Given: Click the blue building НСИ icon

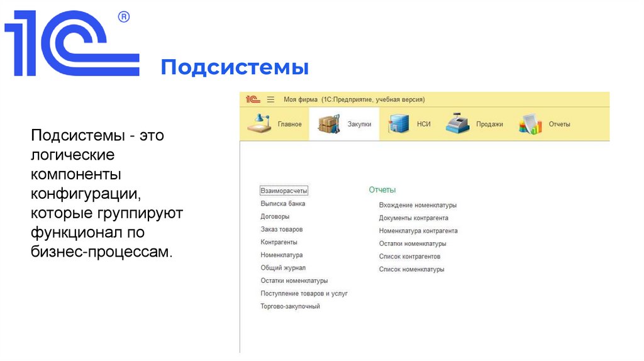Looking at the screenshot, I should point(399,124).
